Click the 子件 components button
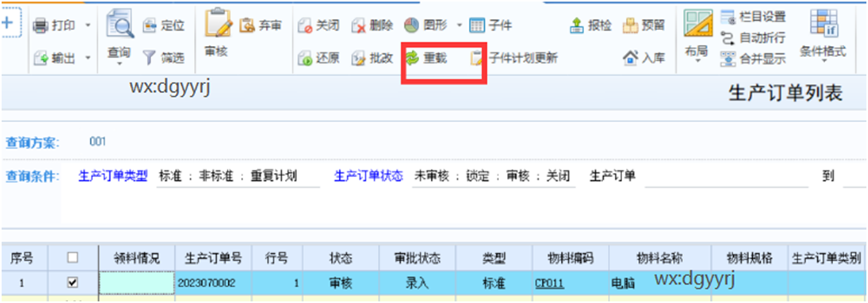 point(490,25)
